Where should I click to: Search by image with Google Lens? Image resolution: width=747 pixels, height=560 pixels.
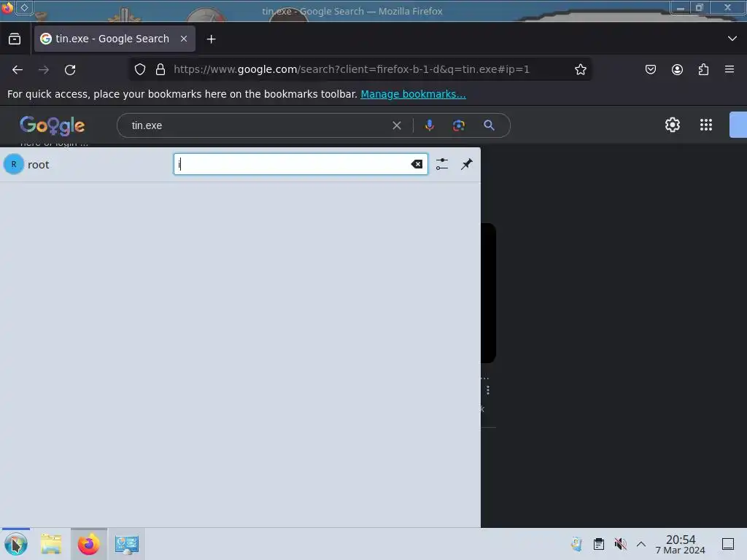[x=459, y=125]
